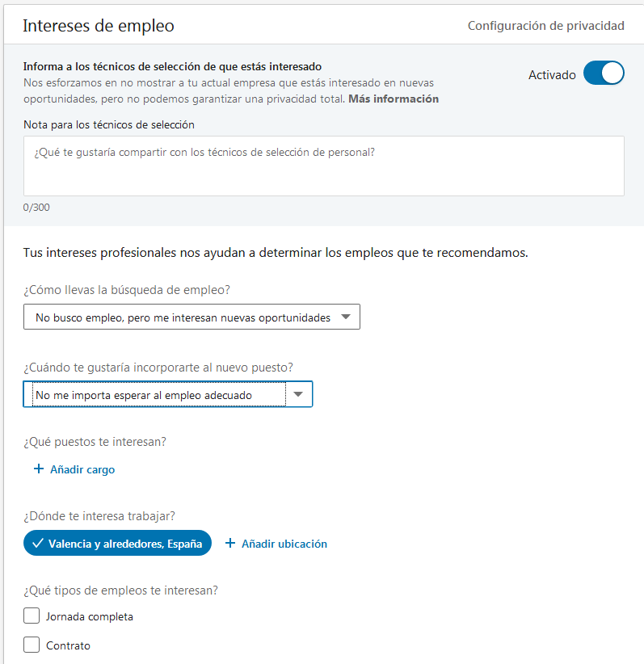Open the job search status dropdown
This screenshot has width=644, height=664.
(192, 317)
